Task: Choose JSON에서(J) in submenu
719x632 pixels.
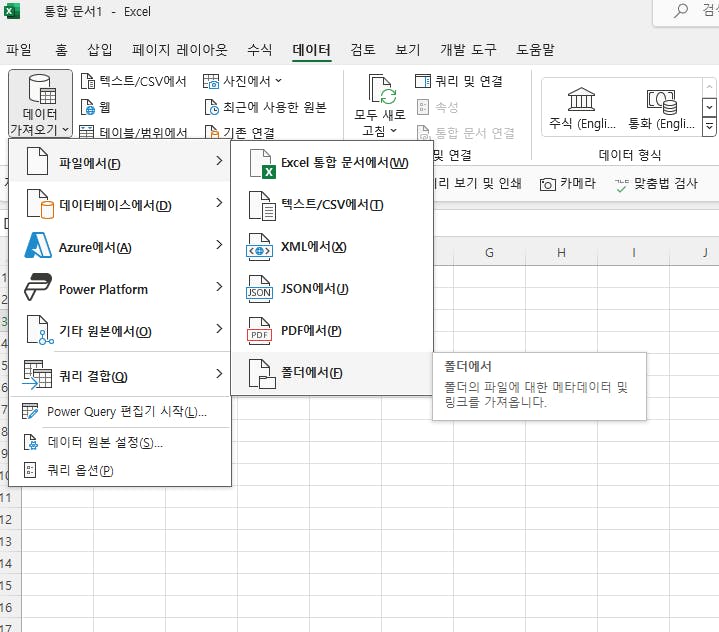Action: tap(332, 289)
